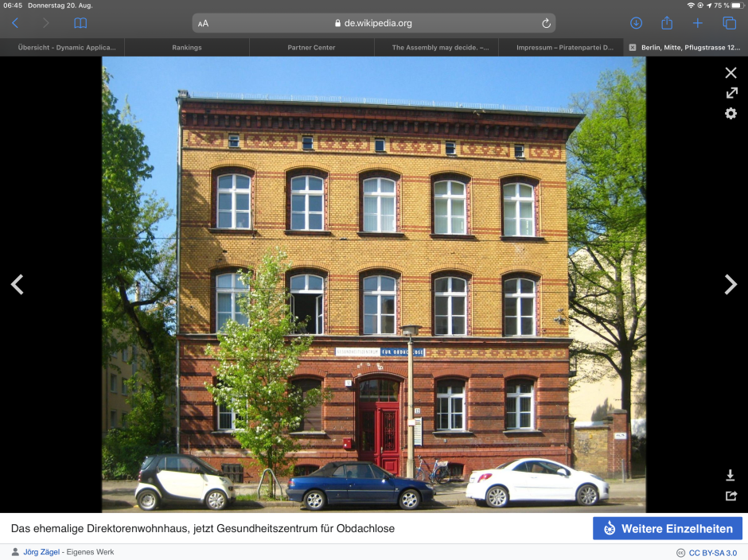Toggle fullscreen in image viewer
Image resolution: width=748 pixels, height=560 pixels.
(730, 93)
